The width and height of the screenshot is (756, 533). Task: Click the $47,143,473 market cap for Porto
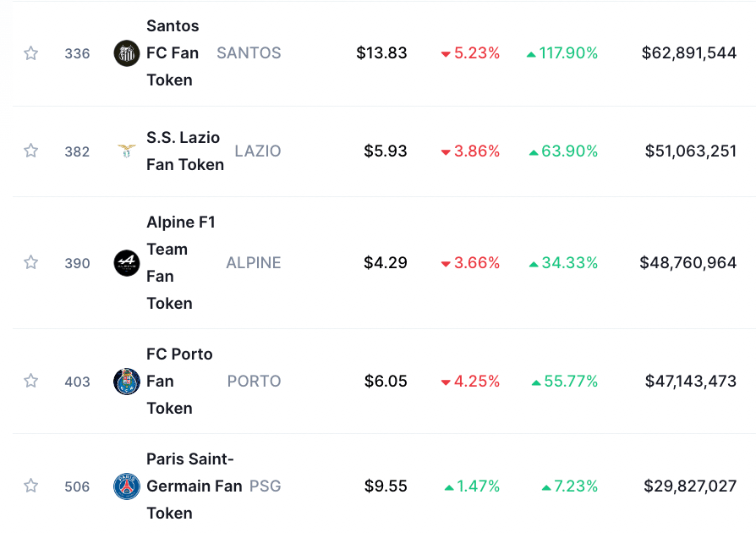click(691, 381)
